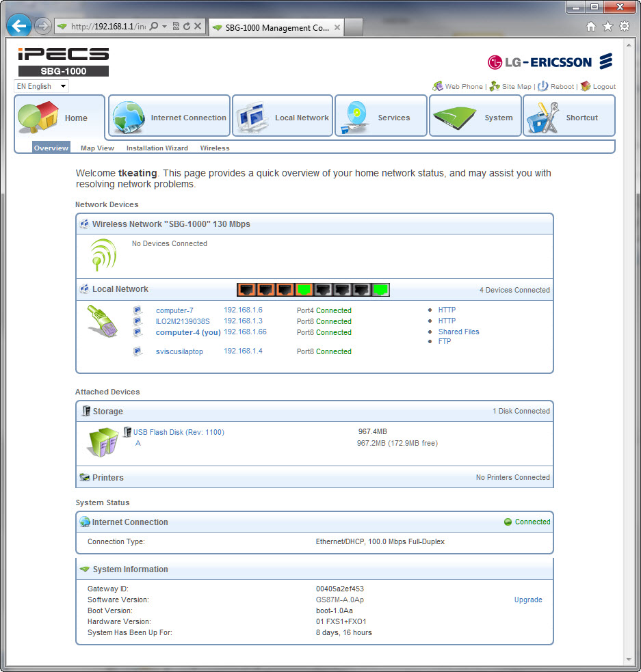Click the System router icon
Viewport: 641px width, 672px height.
[x=453, y=117]
